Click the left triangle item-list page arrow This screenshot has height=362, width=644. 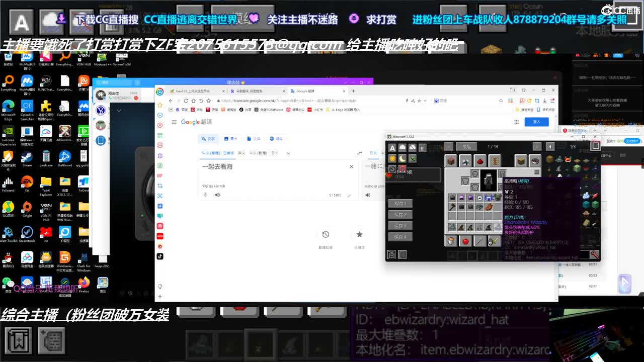tap(550, 146)
